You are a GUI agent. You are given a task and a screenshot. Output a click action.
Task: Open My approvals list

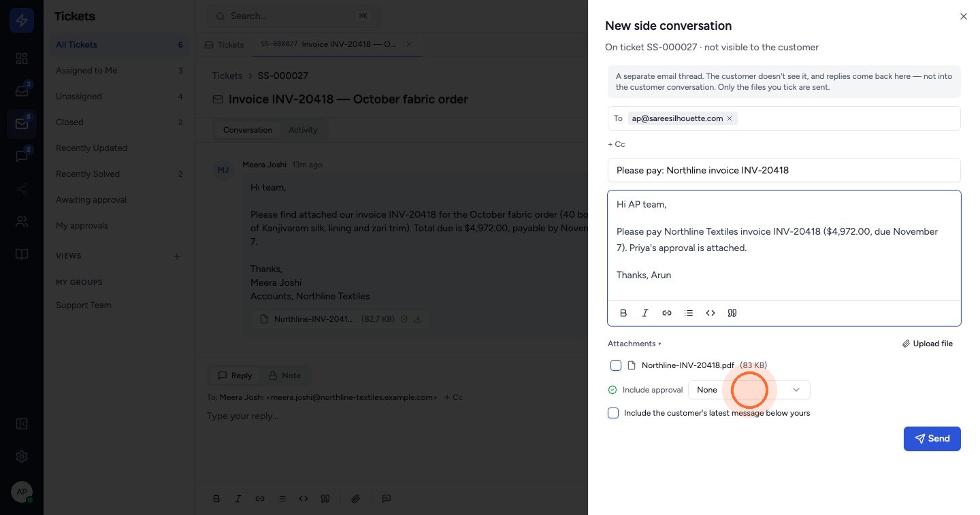120,226
